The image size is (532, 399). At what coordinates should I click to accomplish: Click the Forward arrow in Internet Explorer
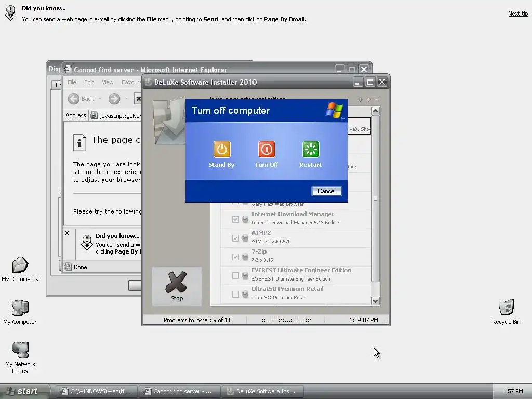point(114,99)
